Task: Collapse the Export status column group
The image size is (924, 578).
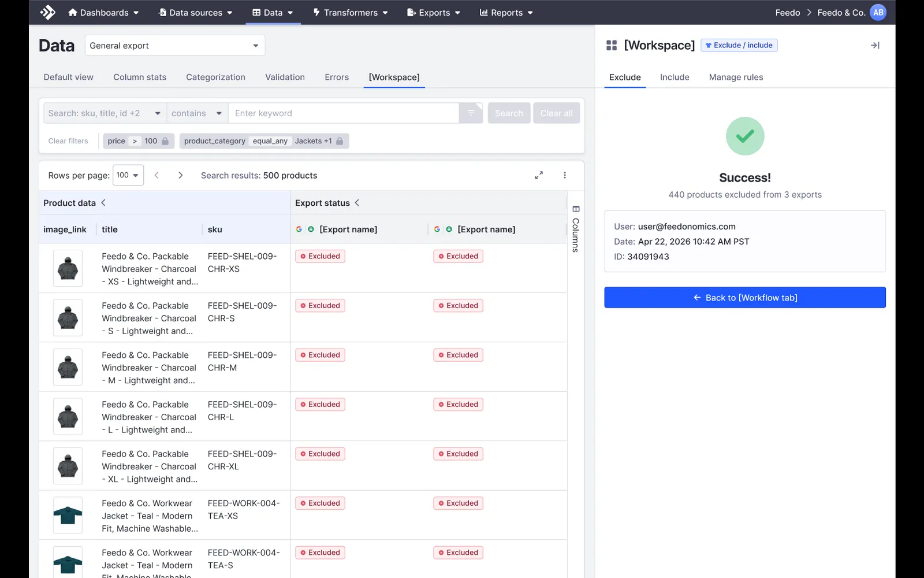Action: tap(357, 202)
